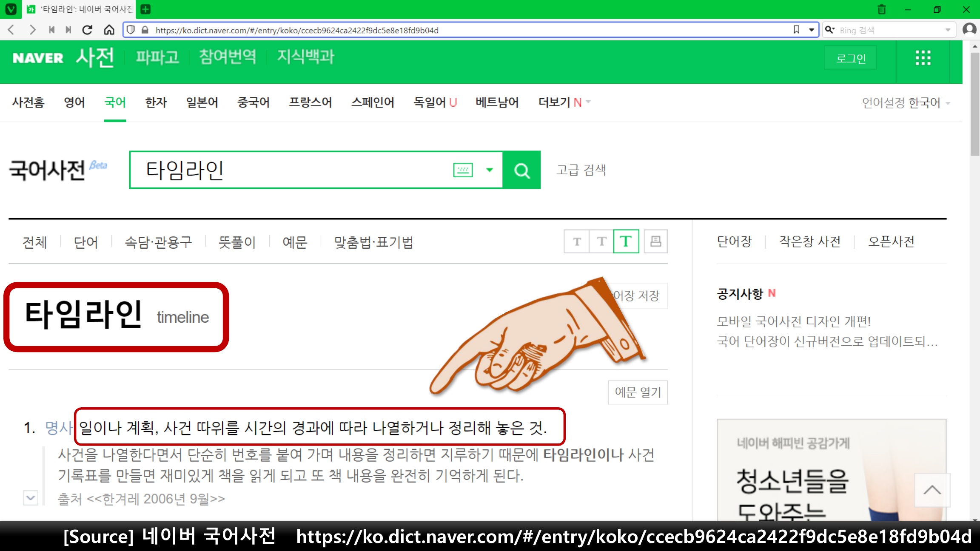Open the 언어설정 한국어 dropdown

(906, 103)
